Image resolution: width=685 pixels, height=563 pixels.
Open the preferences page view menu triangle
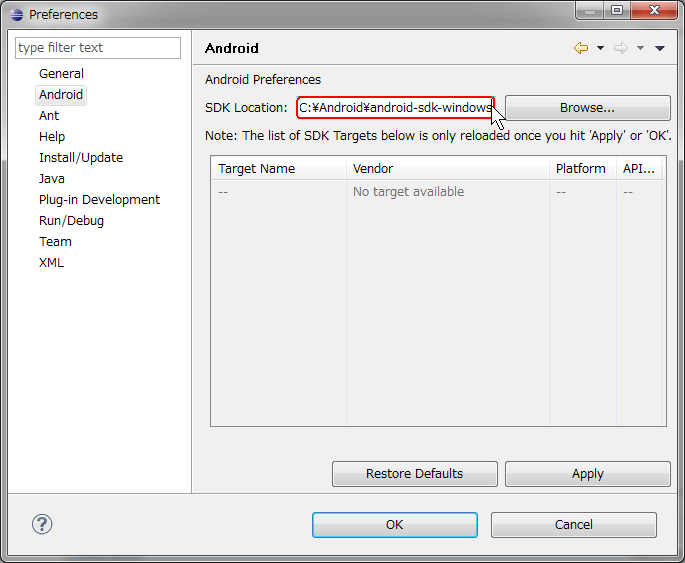660,48
